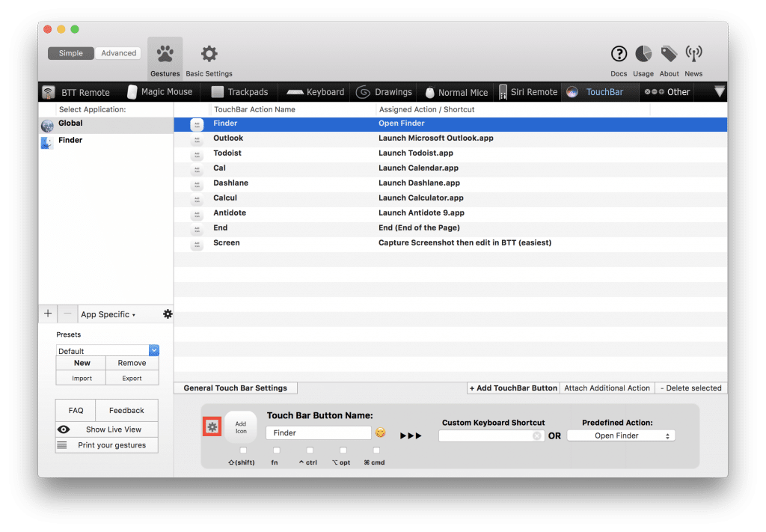Switch to the Keyboard tab
This screenshot has height=532, width=766.
click(x=316, y=92)
